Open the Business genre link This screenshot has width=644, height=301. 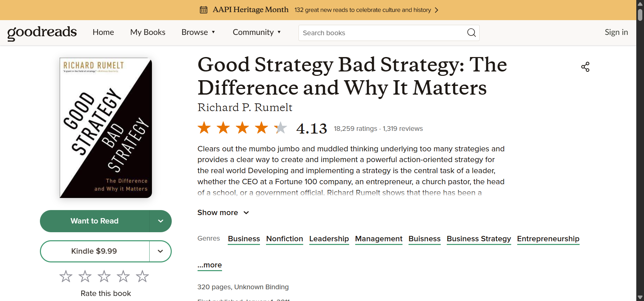(244, 239)
